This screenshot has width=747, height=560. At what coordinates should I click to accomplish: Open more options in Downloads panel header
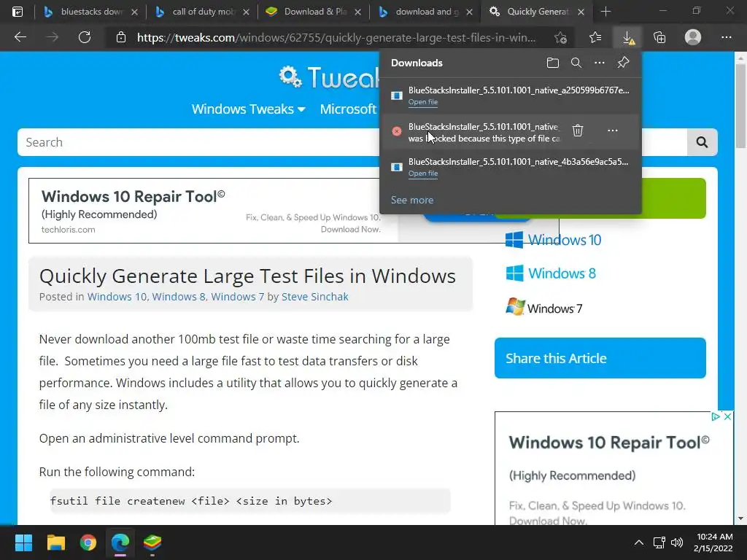(x=600, y=63)
